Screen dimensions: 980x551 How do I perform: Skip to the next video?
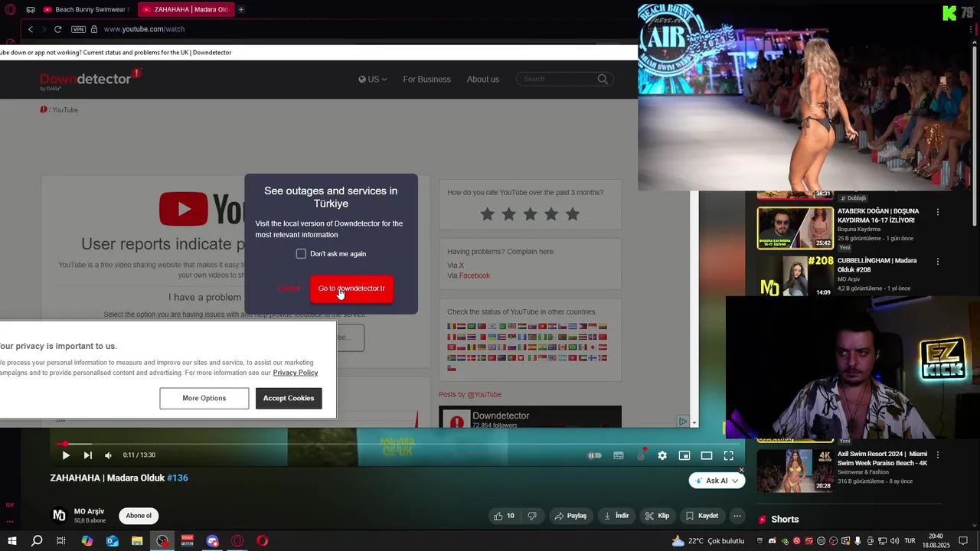87,455
